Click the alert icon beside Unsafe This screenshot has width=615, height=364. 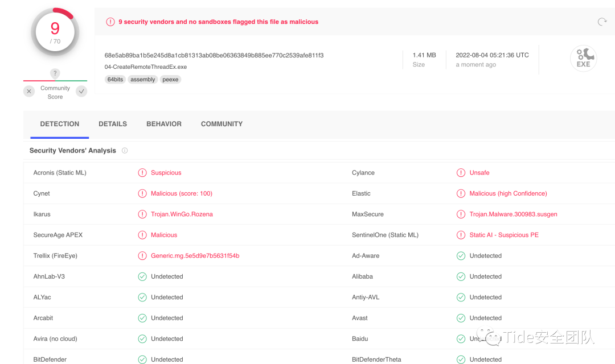click(461, 173)
